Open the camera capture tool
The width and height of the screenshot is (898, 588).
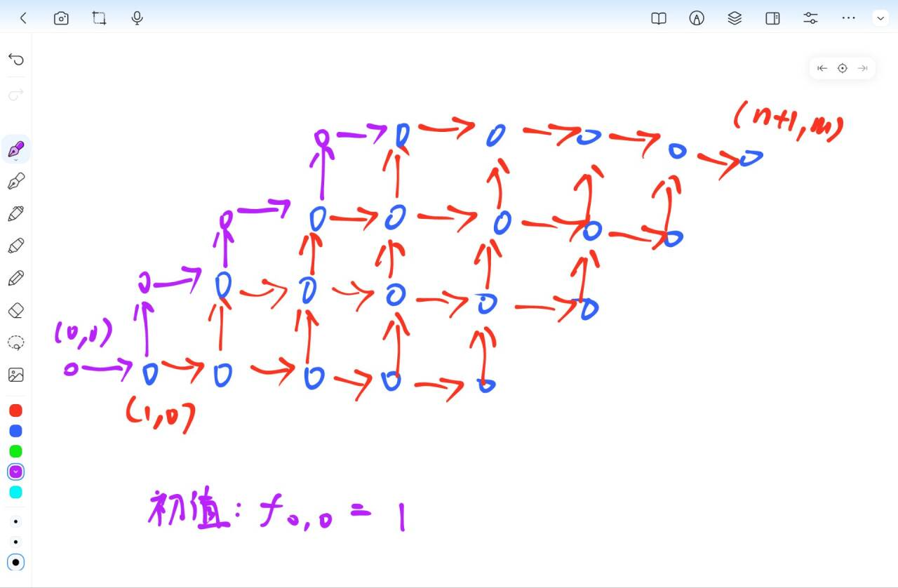coord(61,18)
